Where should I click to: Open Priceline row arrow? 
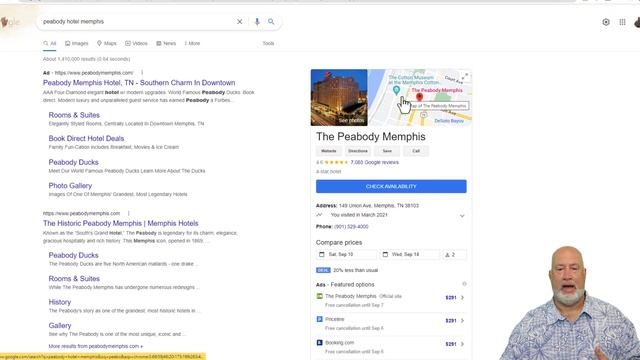pos(462,321)
